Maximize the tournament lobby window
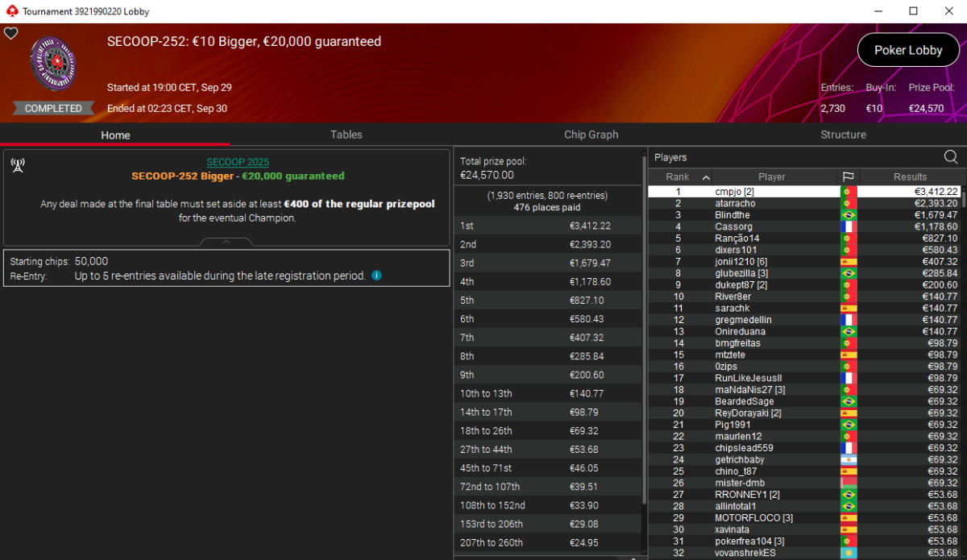Viewport: 967px width, 560px height. coord(913,11)
